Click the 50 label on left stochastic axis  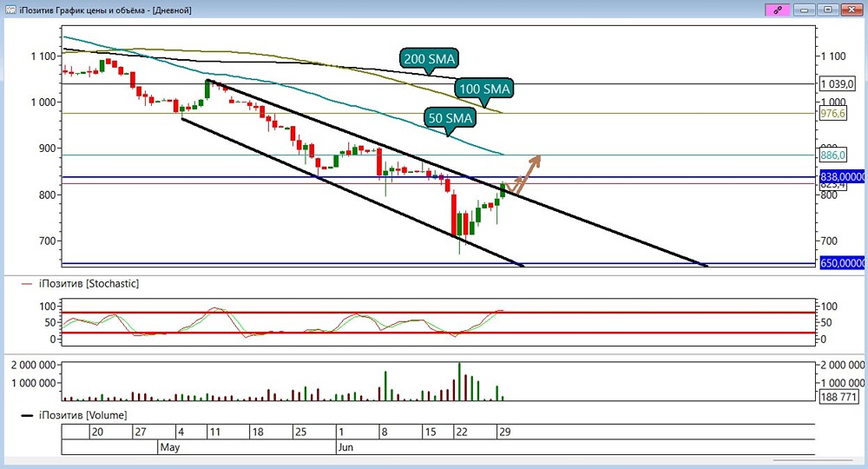pos(49,322)
